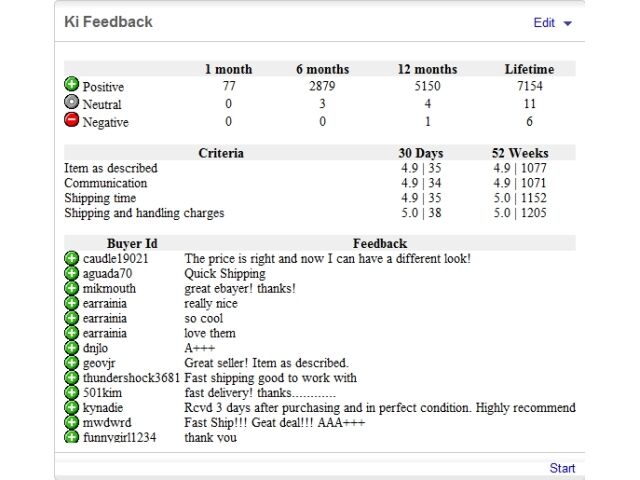
Task: Click green plus icon beside aguada70
Action: [x=71, y=273]
